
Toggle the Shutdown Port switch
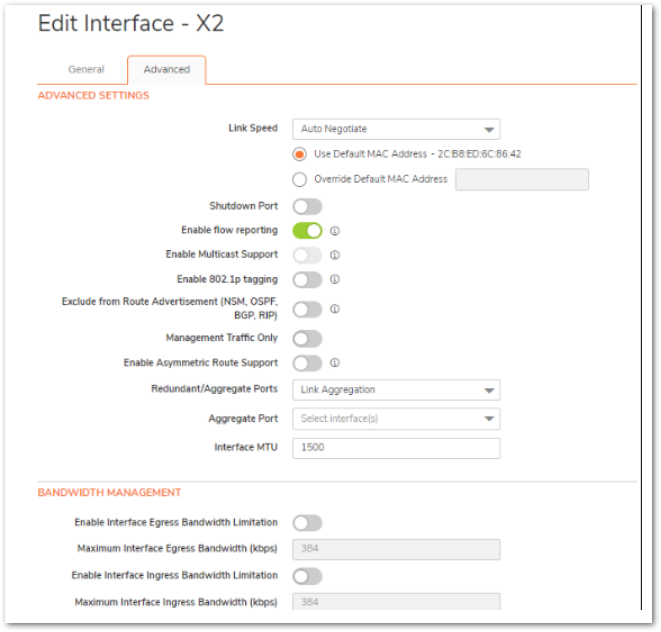pos(307,207)
